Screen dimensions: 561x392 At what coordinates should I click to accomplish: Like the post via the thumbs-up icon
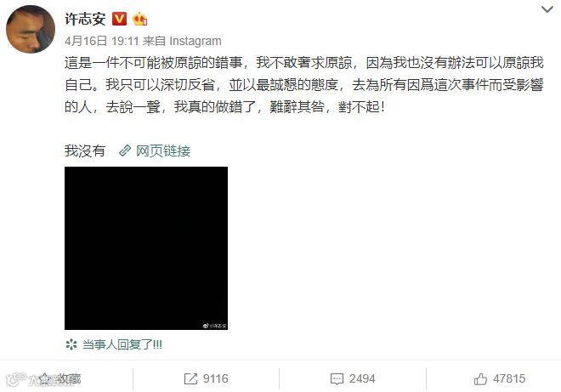pos(480,378)
